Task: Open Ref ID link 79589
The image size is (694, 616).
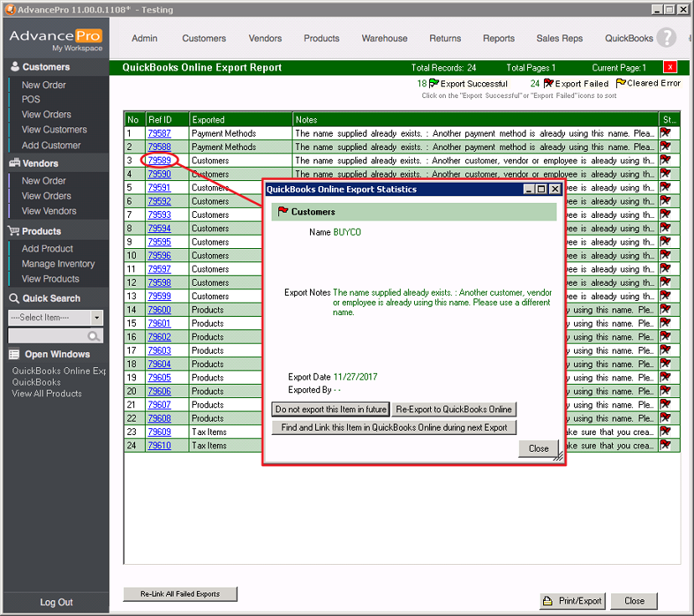Action: pyautogui.click(x=159, y=160)
